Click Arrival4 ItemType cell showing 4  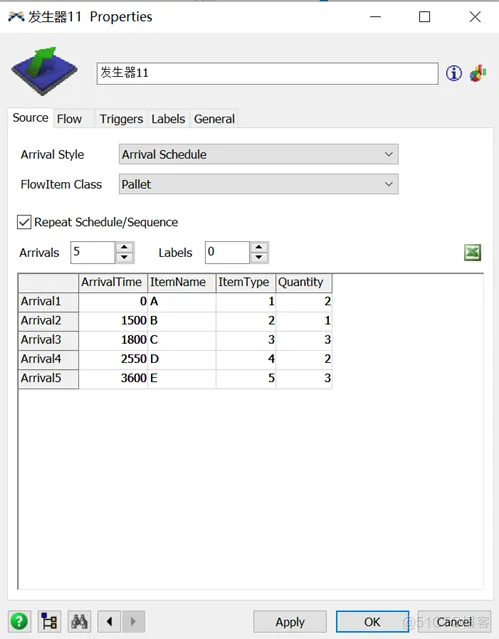[245, 359]
